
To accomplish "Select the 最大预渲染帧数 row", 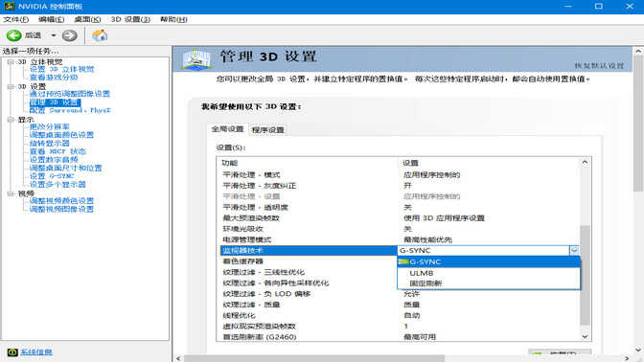I will [400, 218].
